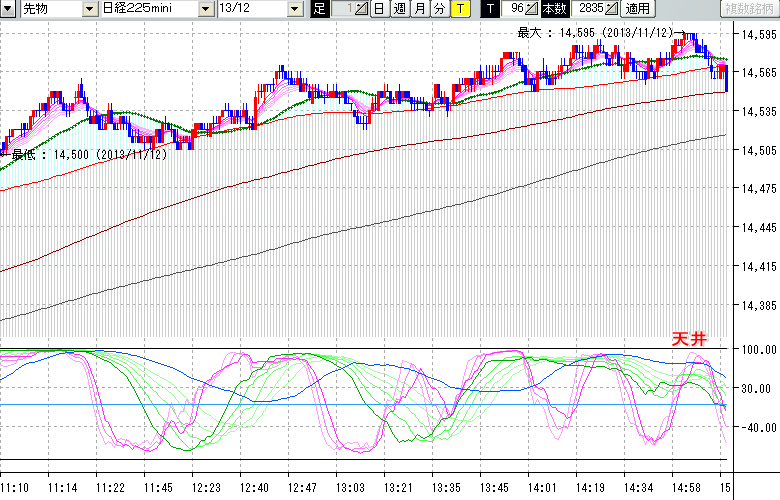Select the 月 (monthly) timeframe button
Image resolution: width=780 pixels, height=500 pixels.
[x=419, y=9]
